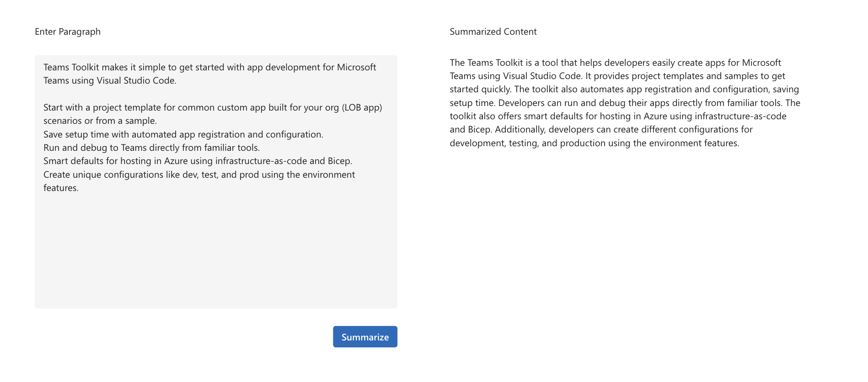Focus the Enter Paragraph text area
The height and width of the screenshot is (382, 868).
[x=216, y=182]
